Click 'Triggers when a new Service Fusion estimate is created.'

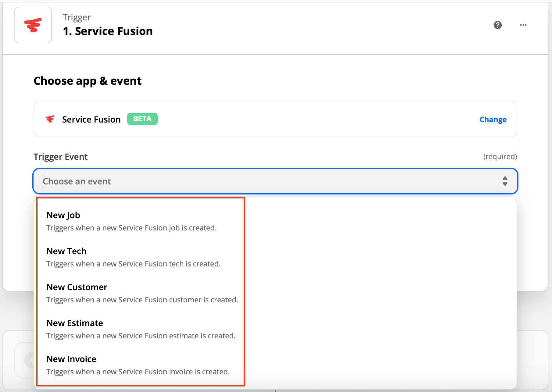pos(141,336)
